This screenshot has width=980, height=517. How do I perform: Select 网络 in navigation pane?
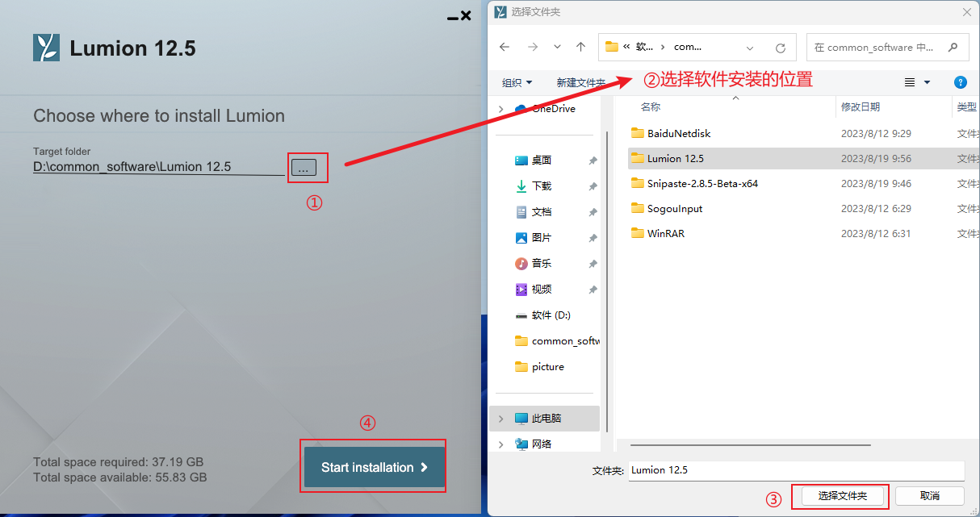pyautogui.click(x=542, y=444)
